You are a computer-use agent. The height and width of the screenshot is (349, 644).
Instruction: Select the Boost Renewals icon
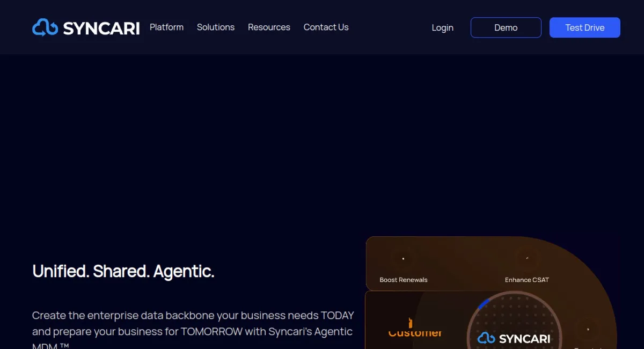coord(403,258)
